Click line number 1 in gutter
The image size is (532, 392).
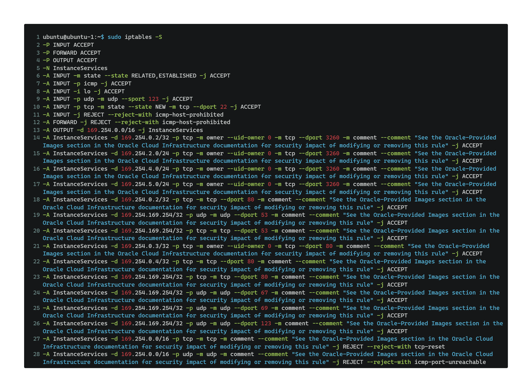point(38,37)
